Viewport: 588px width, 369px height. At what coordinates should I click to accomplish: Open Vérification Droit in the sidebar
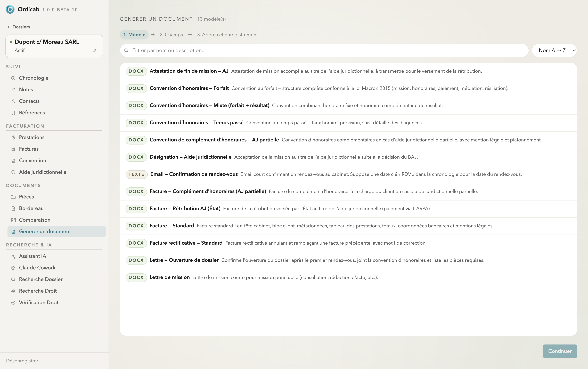(57, 303)
